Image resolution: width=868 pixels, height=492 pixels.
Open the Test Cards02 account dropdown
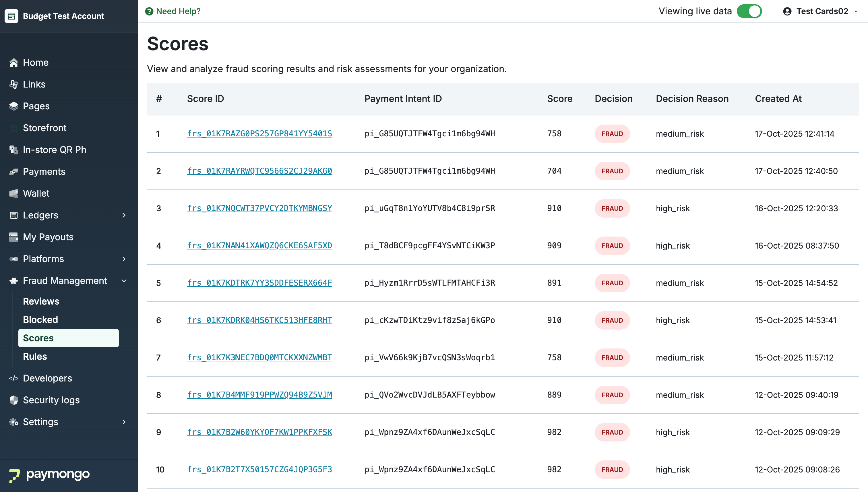822,11
